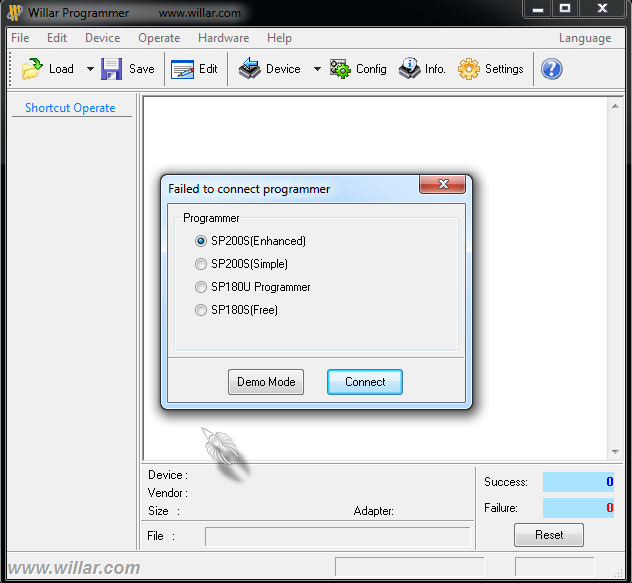Click the Success count value field

pos(578,482)
